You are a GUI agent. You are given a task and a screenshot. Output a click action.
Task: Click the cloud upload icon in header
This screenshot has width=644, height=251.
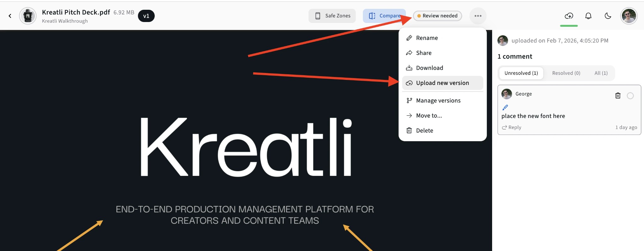click(569, 16)
